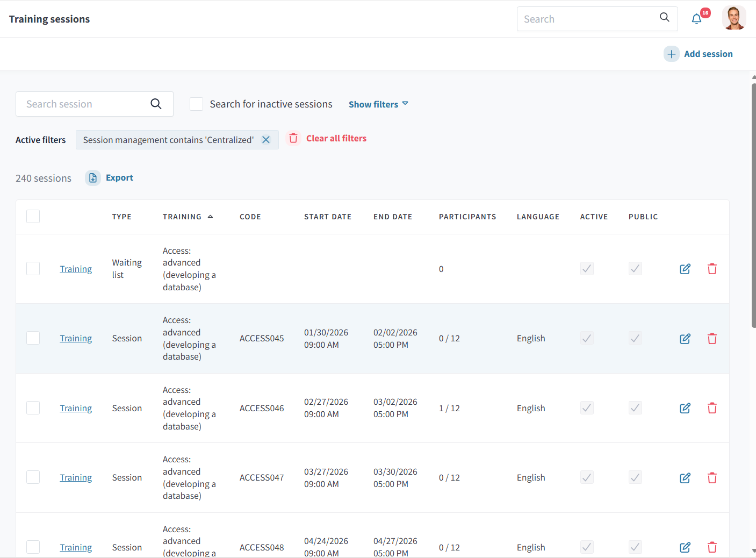Open the Training link for the Waiting list row
Image resolution: width=756 pixels, height=558 pixels.
pyautogui.click(x=76, y=269)
